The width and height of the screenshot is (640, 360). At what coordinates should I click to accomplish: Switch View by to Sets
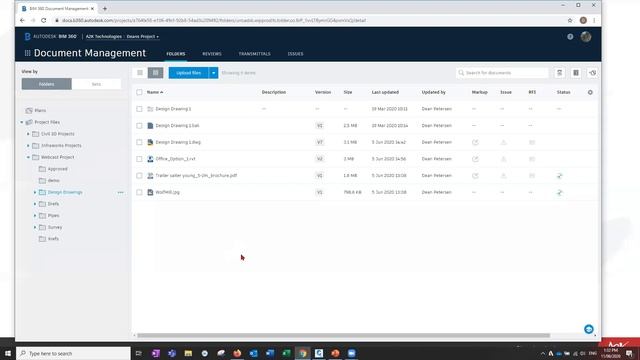(96, 84)
